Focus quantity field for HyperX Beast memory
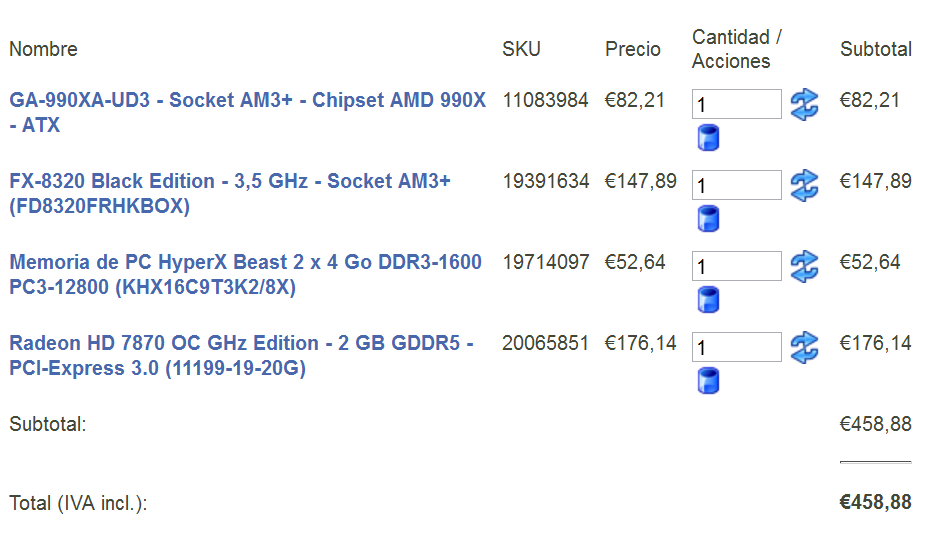Image resolution: width=936 pixels, height=537 pixels. [x=736, y=266]
